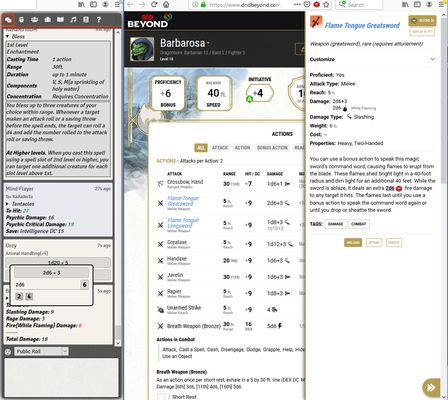Click the Beyond20 extension icon in address bar

[x=317, y=5]
